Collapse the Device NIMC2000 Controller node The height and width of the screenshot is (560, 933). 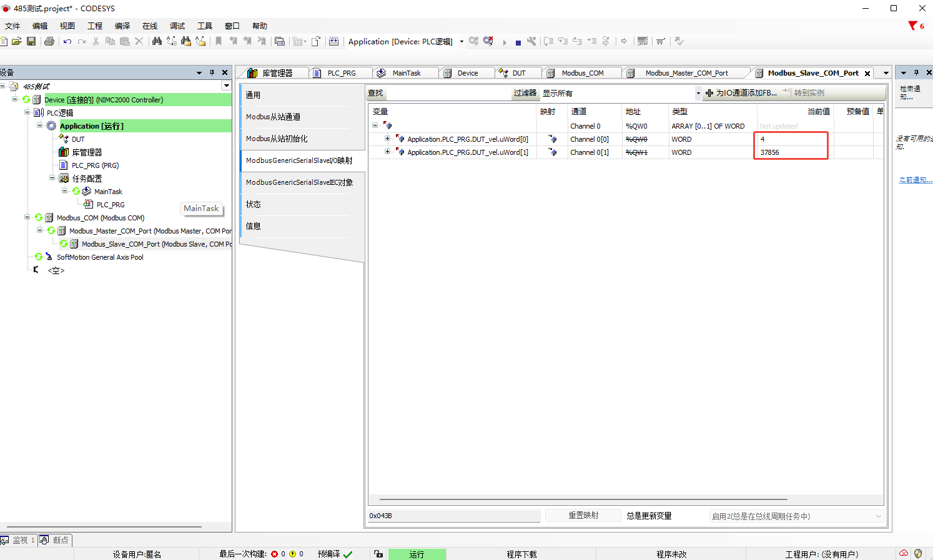coord(15,99)
